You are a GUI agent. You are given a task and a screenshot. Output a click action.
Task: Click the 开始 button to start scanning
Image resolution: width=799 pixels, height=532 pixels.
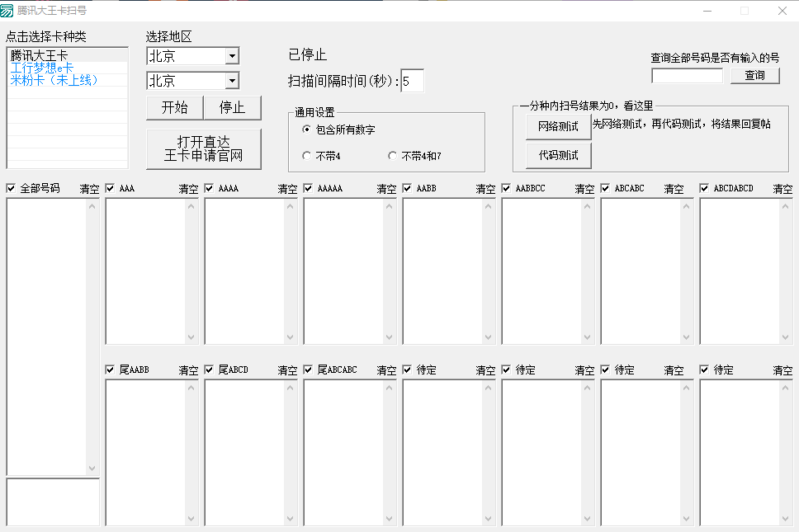click(x=174, y=107)
